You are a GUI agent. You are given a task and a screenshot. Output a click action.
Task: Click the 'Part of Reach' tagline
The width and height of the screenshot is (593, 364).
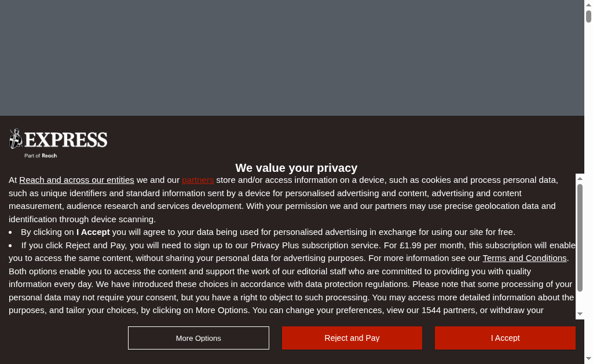coord(41,156)
